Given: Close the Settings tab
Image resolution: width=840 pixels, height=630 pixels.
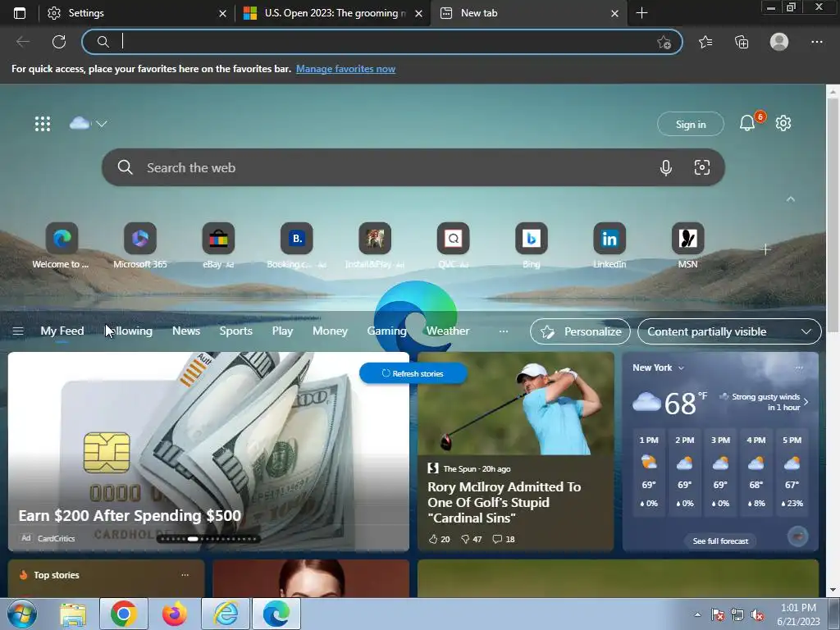Looking at the screenshot, I should pos(223,13).
